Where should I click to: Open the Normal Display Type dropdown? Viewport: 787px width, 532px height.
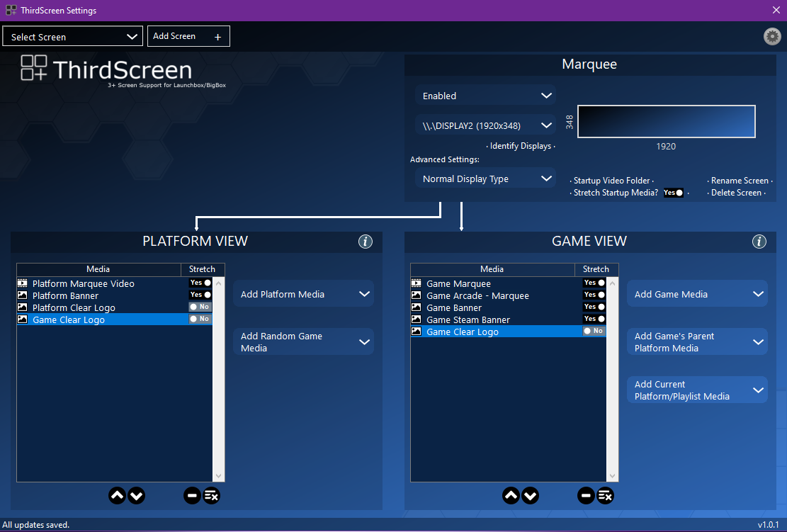[x=485, y=179]
